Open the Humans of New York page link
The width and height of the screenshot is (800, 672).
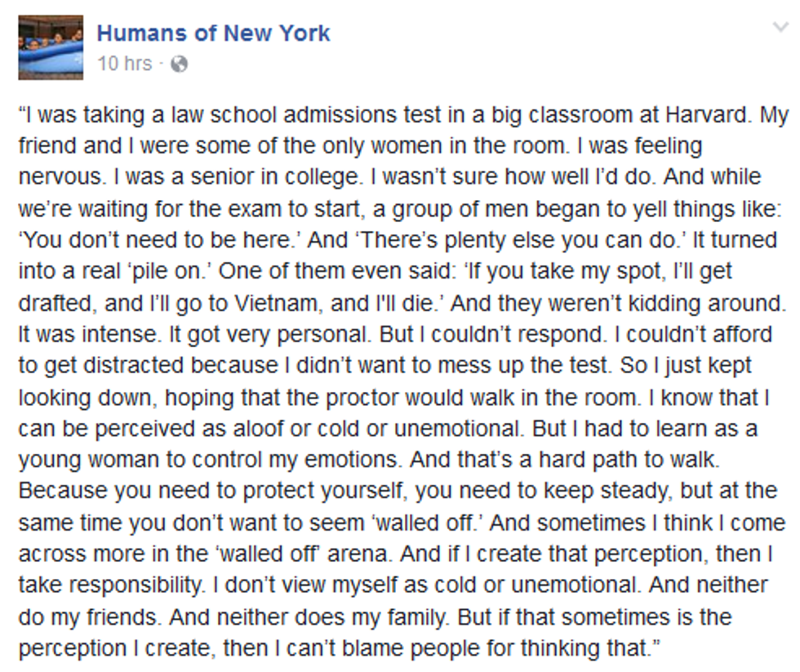pyautogui.click(x=213, y=33)
